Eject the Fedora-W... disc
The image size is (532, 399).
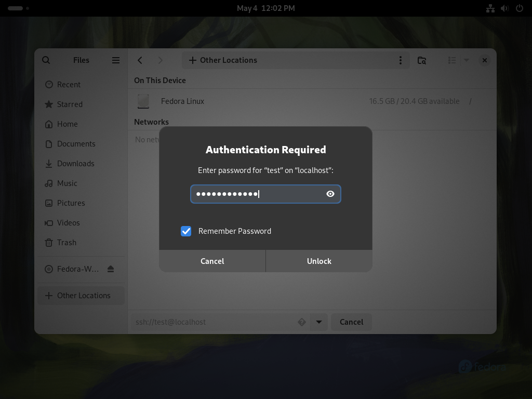pos(111,269)
